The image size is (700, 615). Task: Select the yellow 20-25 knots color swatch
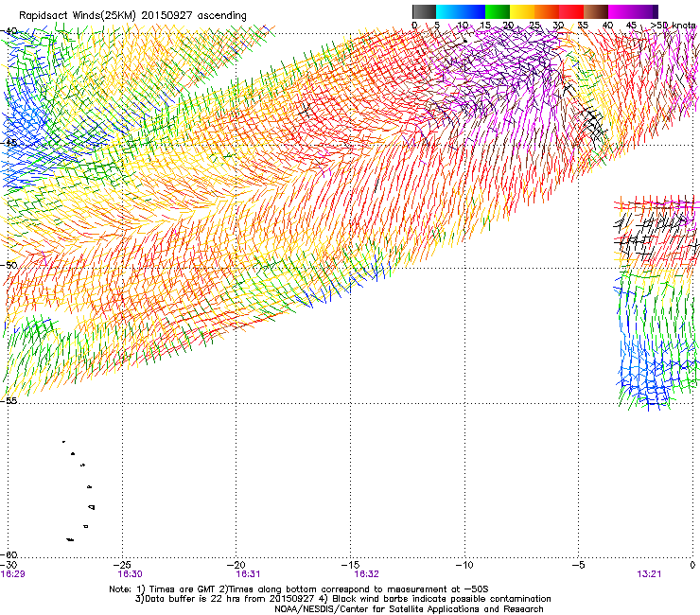(x=522, y=11)
